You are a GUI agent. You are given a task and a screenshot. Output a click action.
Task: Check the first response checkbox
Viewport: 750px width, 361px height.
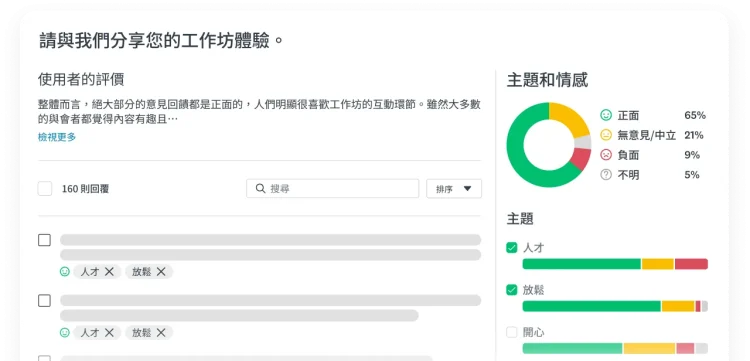[x=44, y=240]
